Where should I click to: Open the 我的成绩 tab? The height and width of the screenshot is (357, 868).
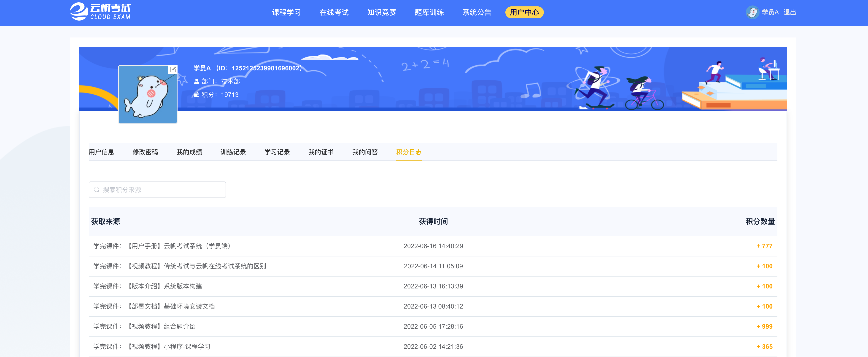pos(189,152)
